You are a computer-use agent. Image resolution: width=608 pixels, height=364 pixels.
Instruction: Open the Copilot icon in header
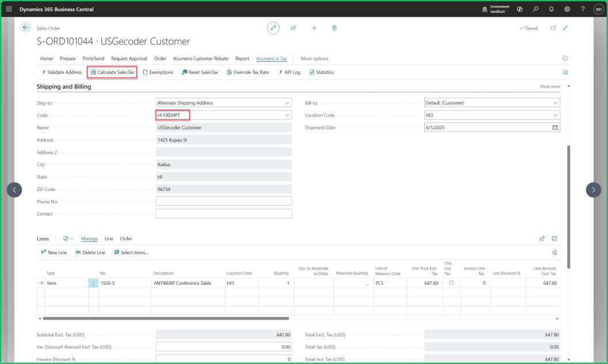pos(519,9)
